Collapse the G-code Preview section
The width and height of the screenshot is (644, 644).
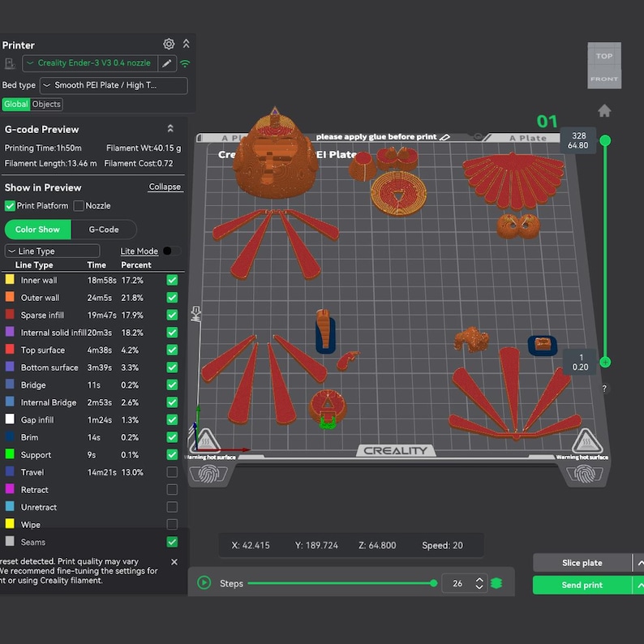[x=170, y=128]
